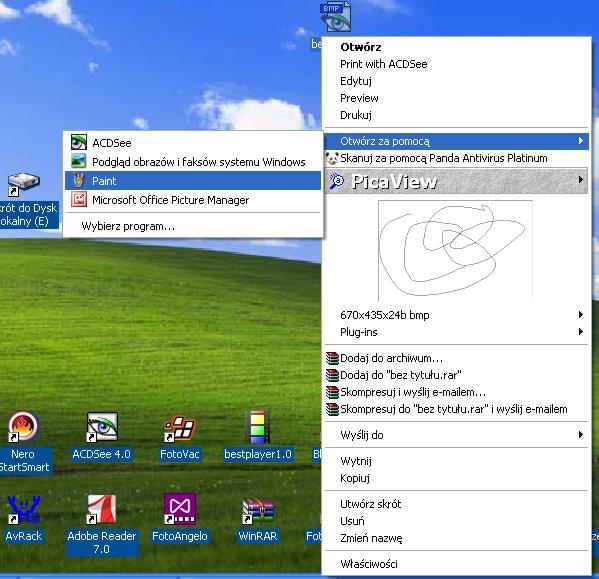
Task: Click the BMP file icon on desktop
Action: (x=336, y=16)
